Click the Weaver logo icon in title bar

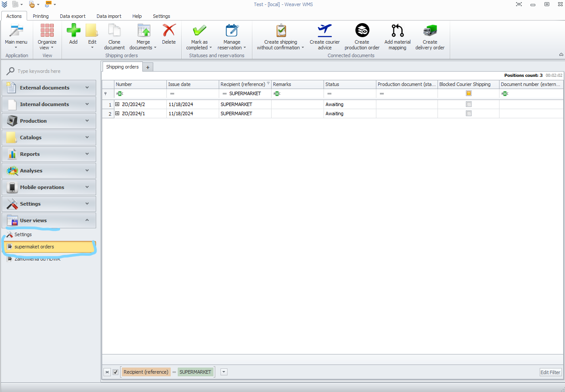tap(4, 4)
